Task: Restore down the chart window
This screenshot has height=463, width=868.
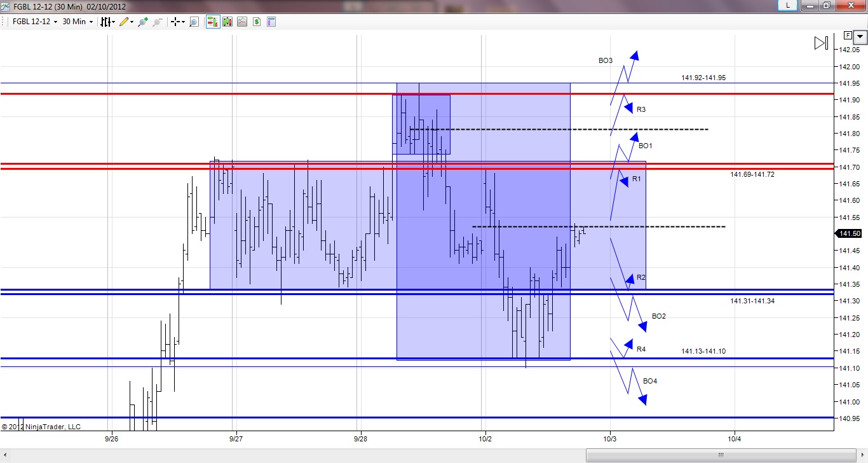Action: click(x=827, y=5)
